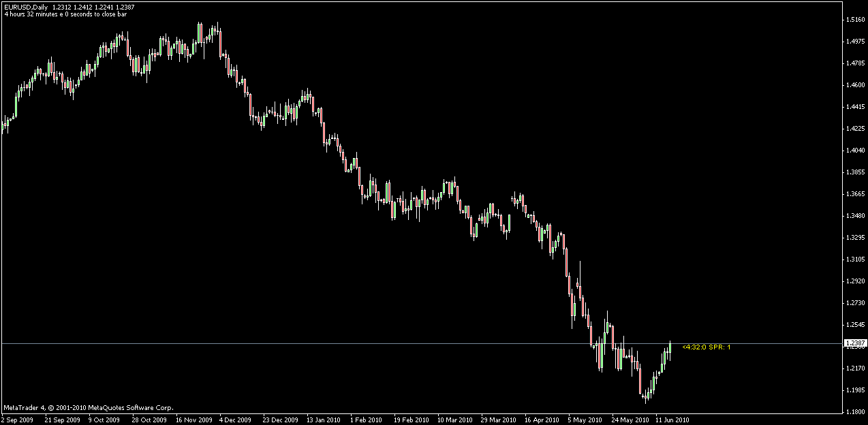Click the '19 Feb 2010' time axis label
868x425 pixels.
[411, 420]
